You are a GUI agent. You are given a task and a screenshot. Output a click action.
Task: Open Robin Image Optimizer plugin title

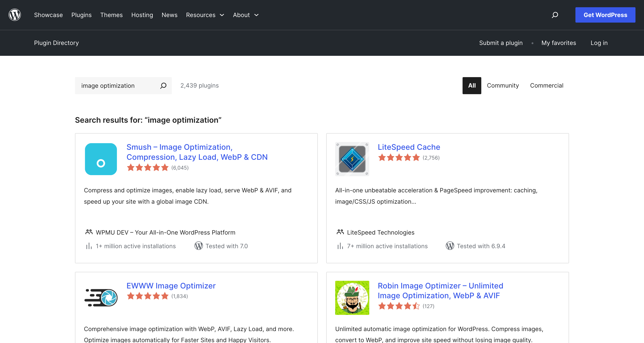440,291
